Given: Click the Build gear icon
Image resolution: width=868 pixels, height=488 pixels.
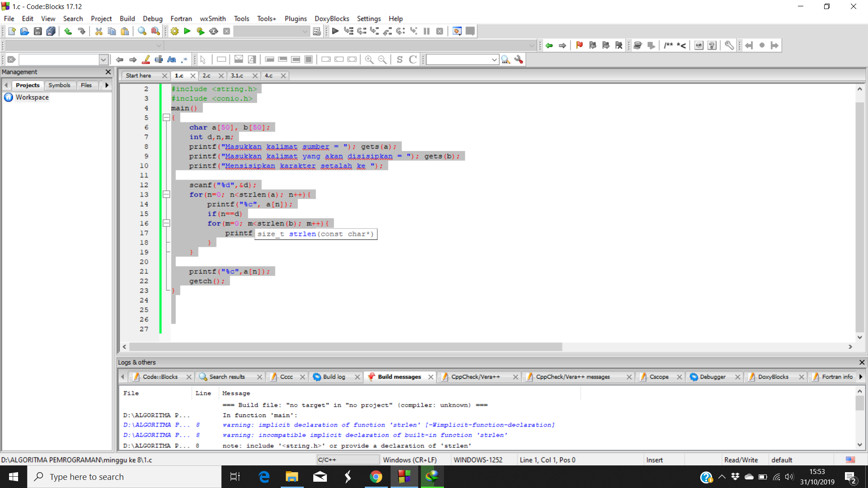Looking at the screenshot, I should (175, 31).
